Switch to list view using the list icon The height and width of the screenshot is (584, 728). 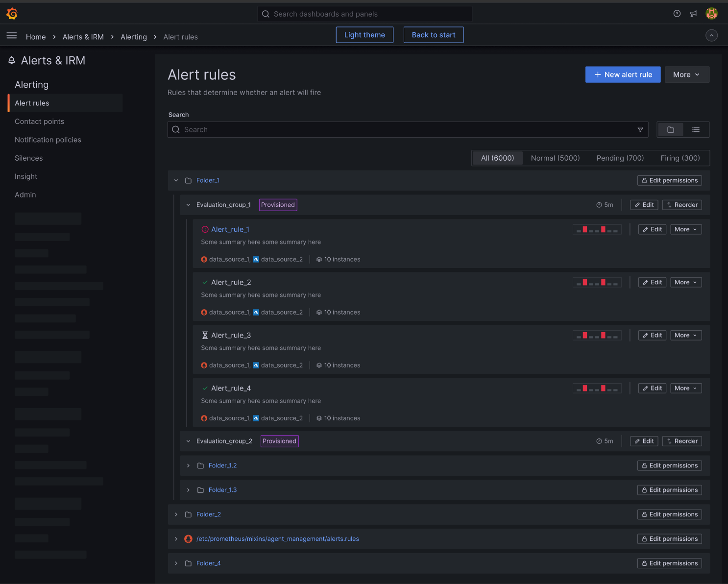tap(696, 129)
